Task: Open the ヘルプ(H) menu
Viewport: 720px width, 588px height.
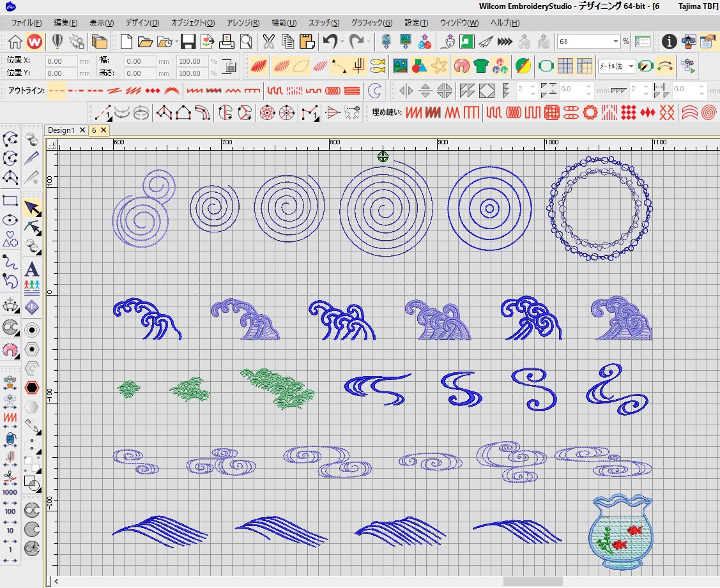Action: pyautogui.click(x=505, y=23)
